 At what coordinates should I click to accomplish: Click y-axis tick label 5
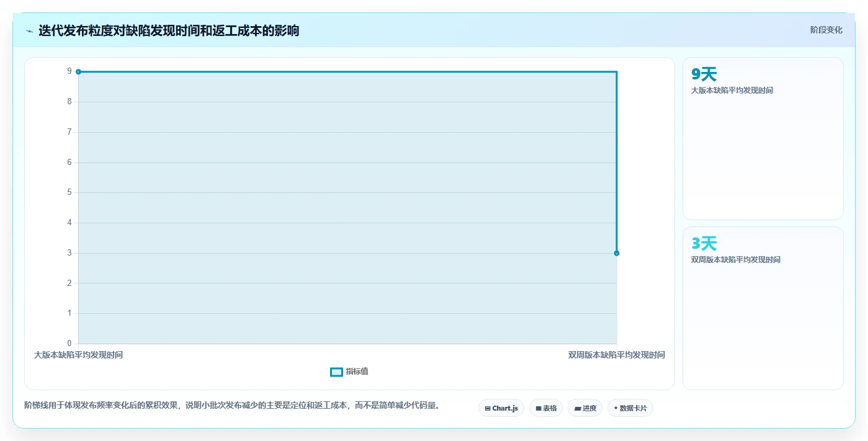click(x=69, y=192)
